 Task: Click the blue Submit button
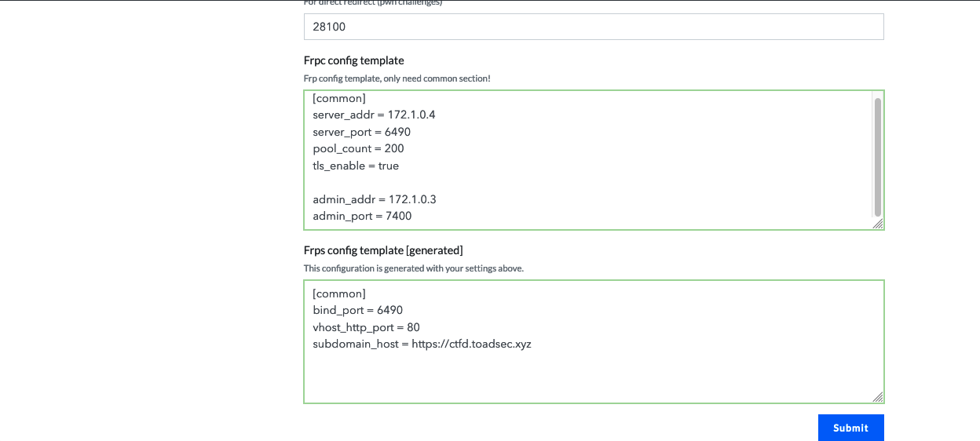[850, 428]
